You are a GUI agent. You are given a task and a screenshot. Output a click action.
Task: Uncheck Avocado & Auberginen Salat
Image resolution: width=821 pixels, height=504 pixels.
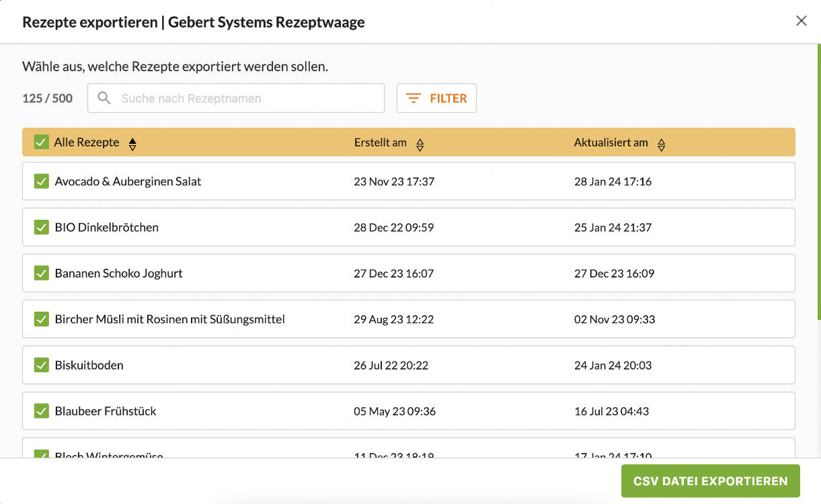tap(42, 181)
